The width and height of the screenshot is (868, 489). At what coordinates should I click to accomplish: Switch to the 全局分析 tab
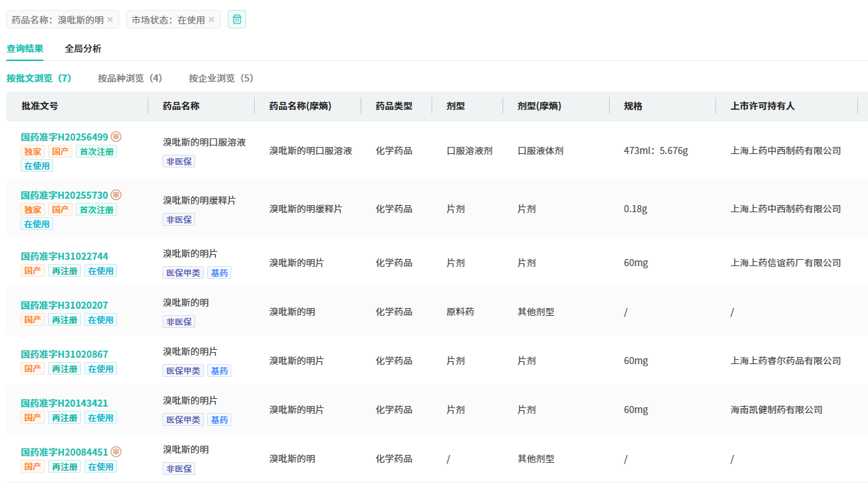(83, 49)
